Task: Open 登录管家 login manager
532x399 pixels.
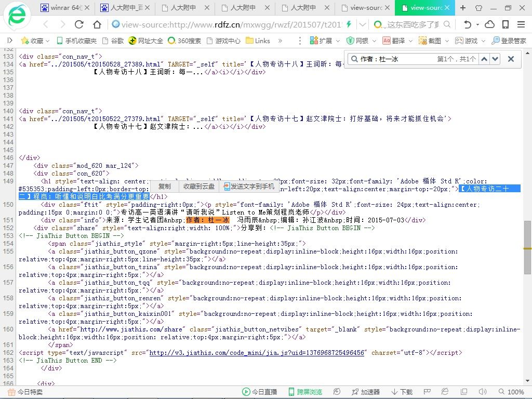Action: (x=509, y=41)
